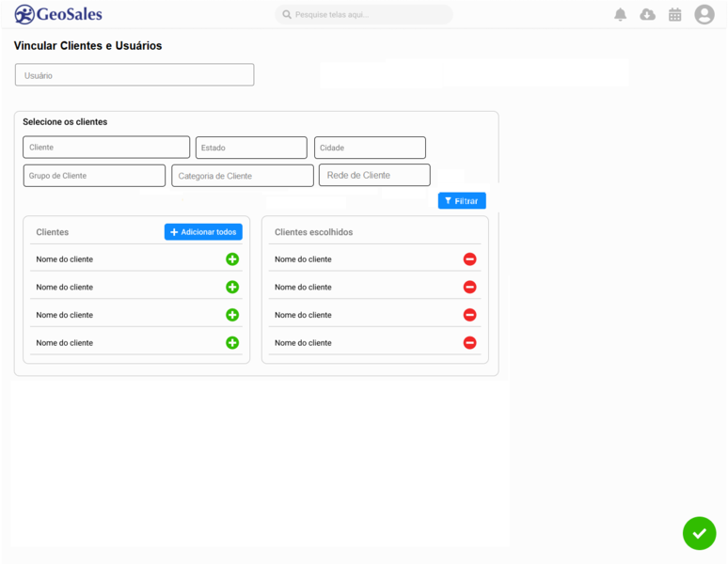Remove the first chosen client

pos(470,259)
